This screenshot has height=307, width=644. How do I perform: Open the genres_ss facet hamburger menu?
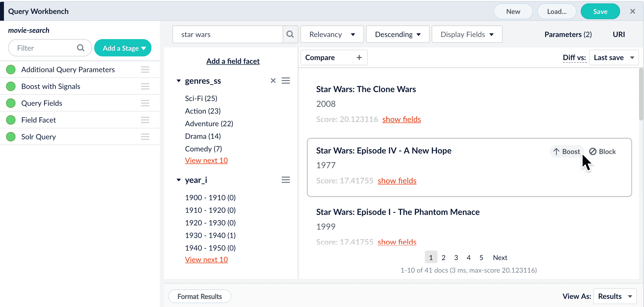(286, 81)
